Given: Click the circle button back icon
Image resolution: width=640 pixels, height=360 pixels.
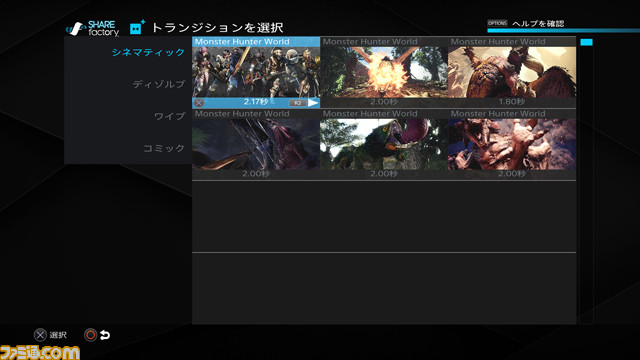Looking at the screenshot, I should (91, 335).
